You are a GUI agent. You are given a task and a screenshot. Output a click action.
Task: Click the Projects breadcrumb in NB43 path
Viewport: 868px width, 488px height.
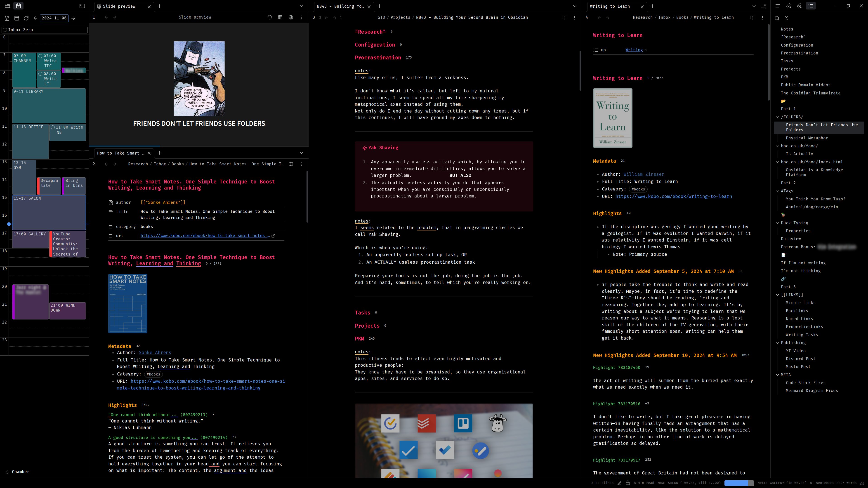[x=400, y=18]
